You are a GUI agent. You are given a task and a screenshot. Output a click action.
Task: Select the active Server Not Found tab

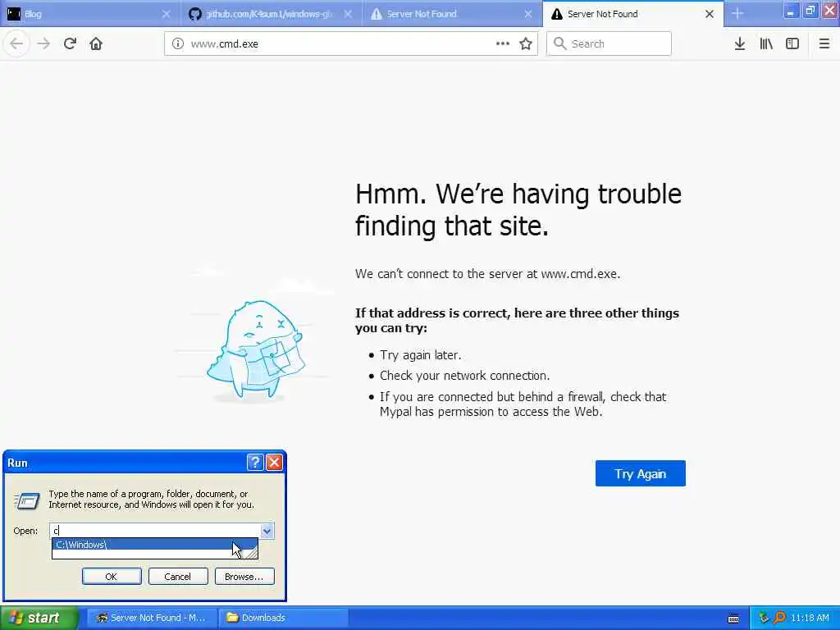633,13
